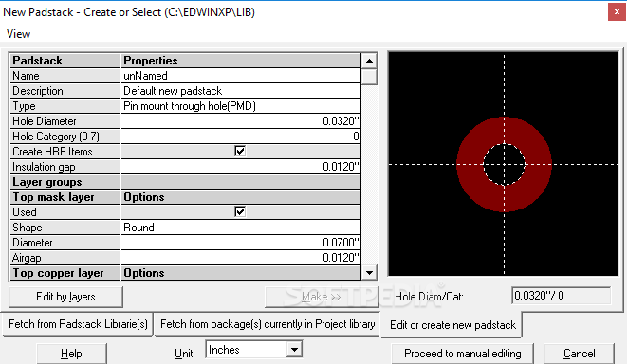The height and width of the screenshot is (364, 627).
Task: Open the Unit dropdown showing Inches
Action: [x=294, y=350]
